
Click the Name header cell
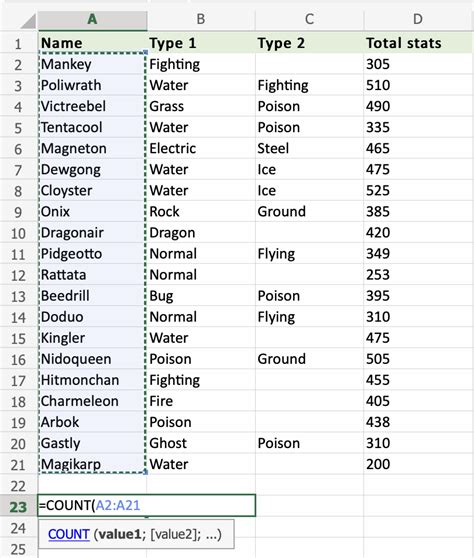[93, 43]
